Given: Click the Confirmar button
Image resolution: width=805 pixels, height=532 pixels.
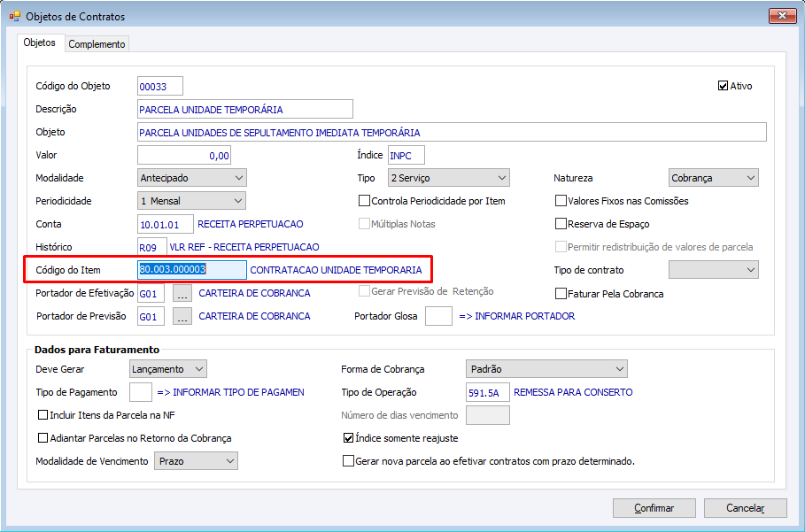Looking at the screenshot, I should coord(654,508).
